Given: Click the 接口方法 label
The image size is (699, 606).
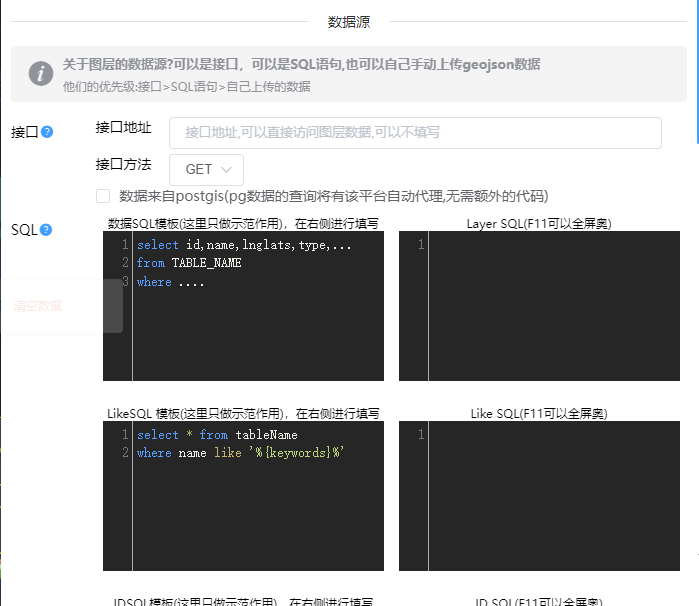Looking at the screenshot, I should 123,164.
